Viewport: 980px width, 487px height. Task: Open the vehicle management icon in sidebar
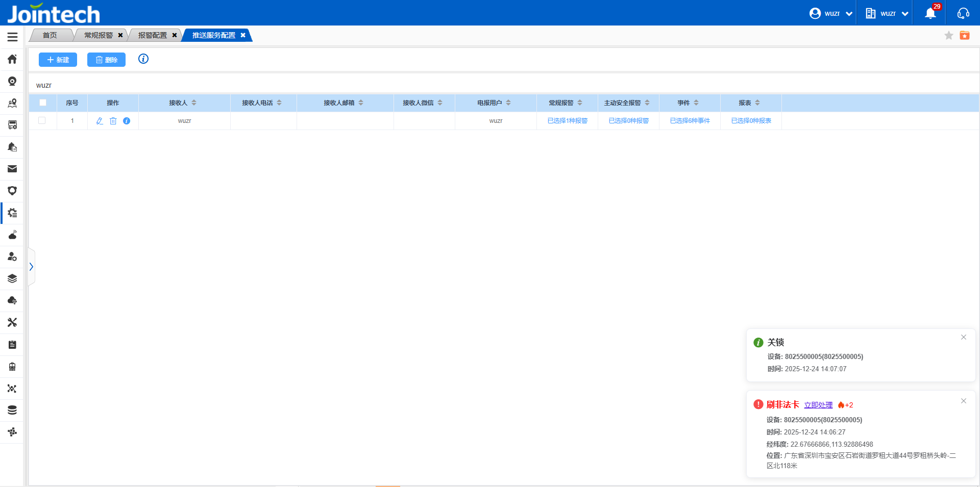click(12, 124)
